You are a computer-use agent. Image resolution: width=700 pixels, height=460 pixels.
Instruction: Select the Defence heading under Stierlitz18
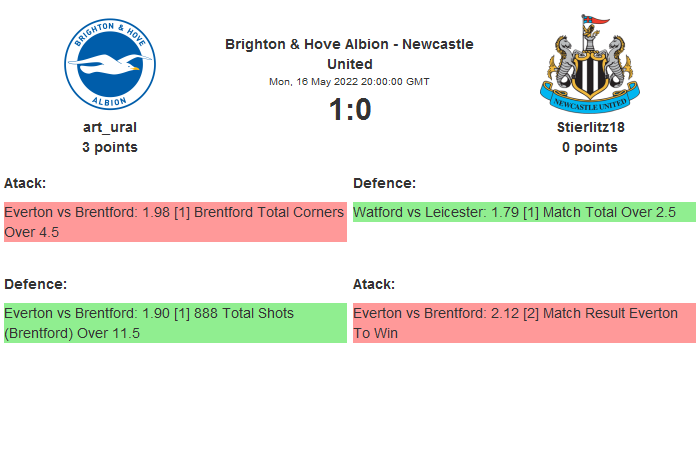click(x=384, y=183)
